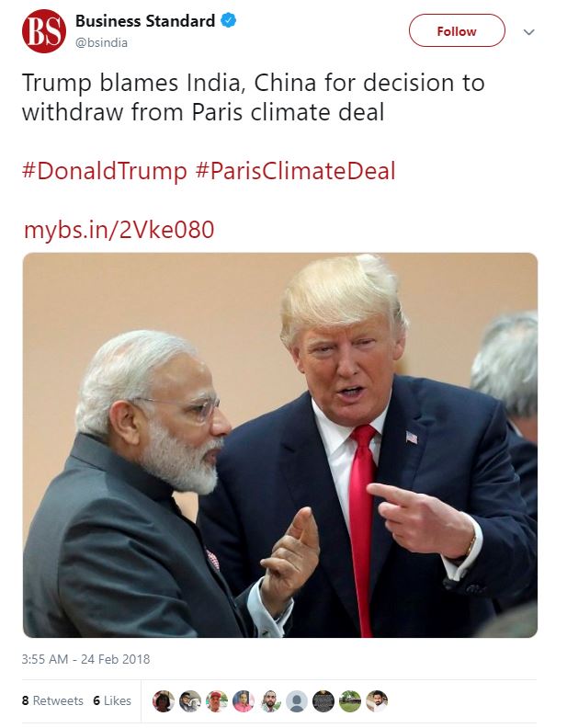Open the @bsindia handle
Screen dimensions: 567x728
tap(101, 42)
